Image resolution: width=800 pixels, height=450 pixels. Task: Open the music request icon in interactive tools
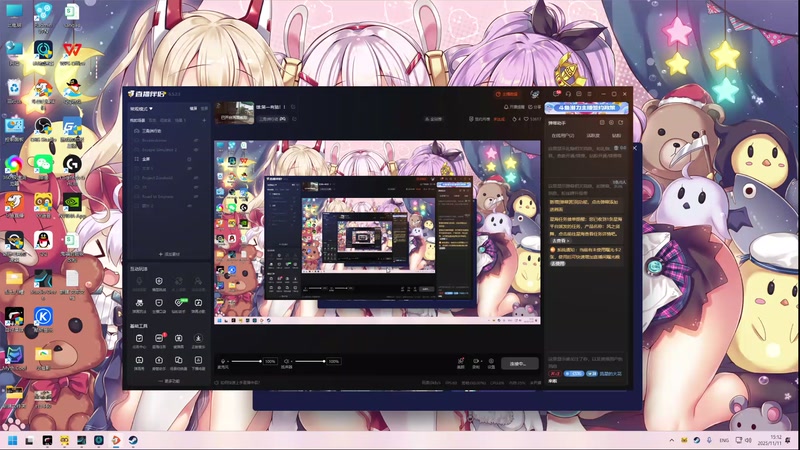coord(198,303)
